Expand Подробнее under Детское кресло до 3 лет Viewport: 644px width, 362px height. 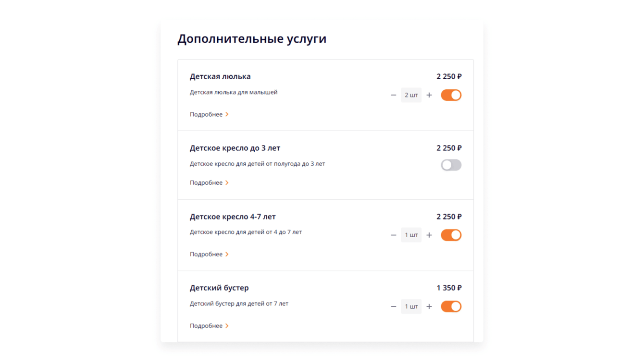coord(209,183)
